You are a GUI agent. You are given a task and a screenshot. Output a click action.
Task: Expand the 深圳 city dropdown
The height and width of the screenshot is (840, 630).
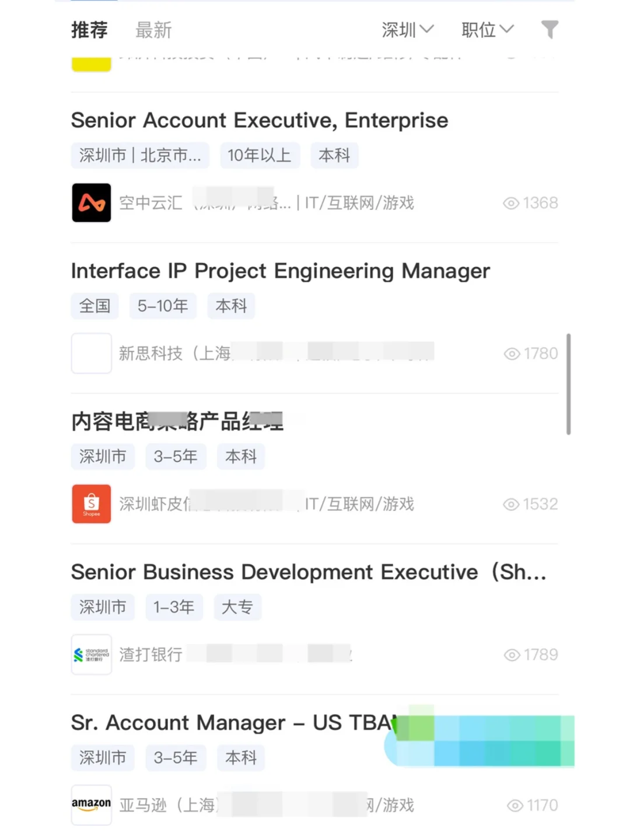click(408, 30)
